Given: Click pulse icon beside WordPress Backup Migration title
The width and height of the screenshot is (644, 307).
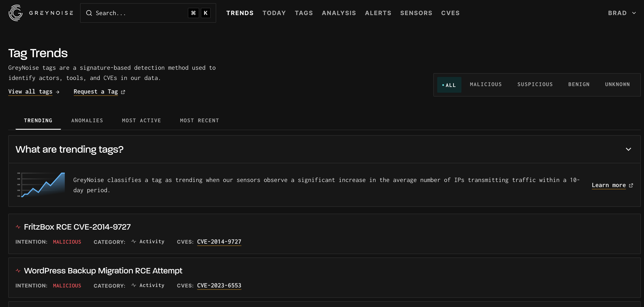Looking at the screenshot, I should pyautogui.click(x=18, y=270).
